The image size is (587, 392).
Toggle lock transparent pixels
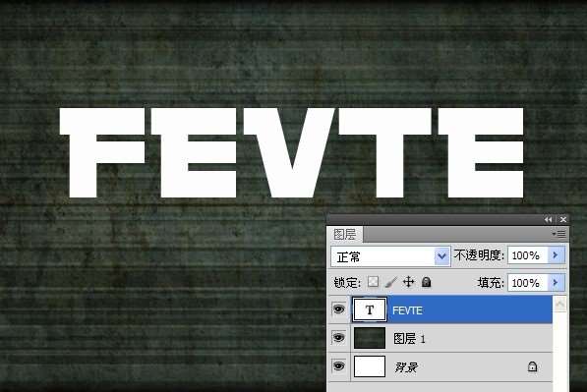373,282
